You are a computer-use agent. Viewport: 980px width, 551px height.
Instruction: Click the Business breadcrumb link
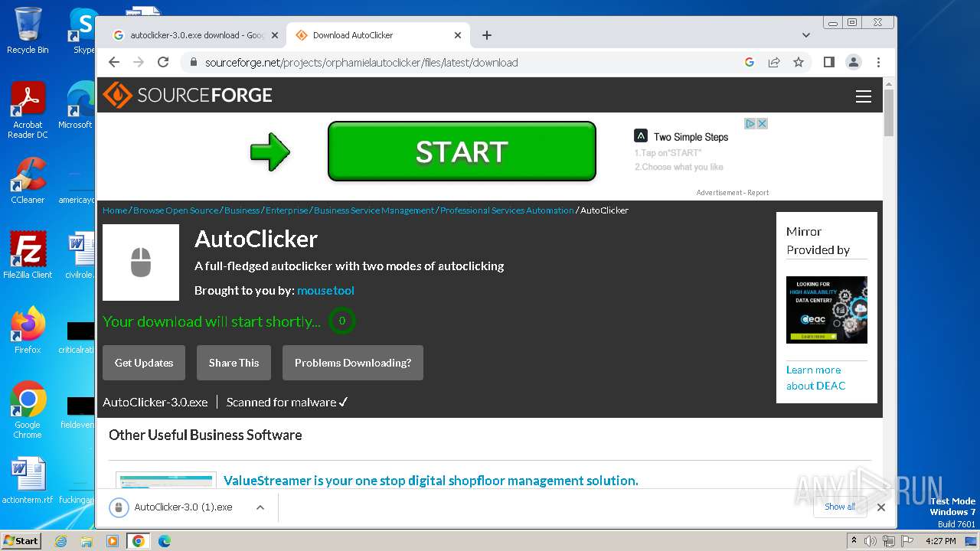pos(242,210)
